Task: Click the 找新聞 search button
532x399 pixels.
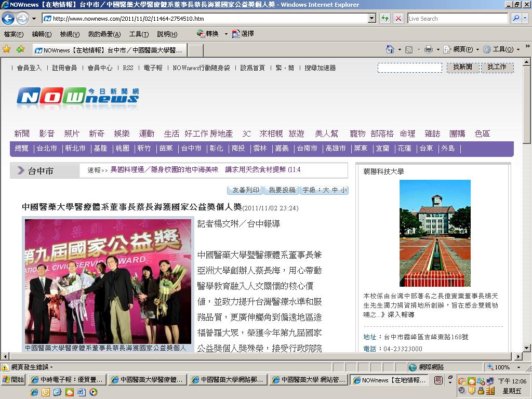Action: 462,67
